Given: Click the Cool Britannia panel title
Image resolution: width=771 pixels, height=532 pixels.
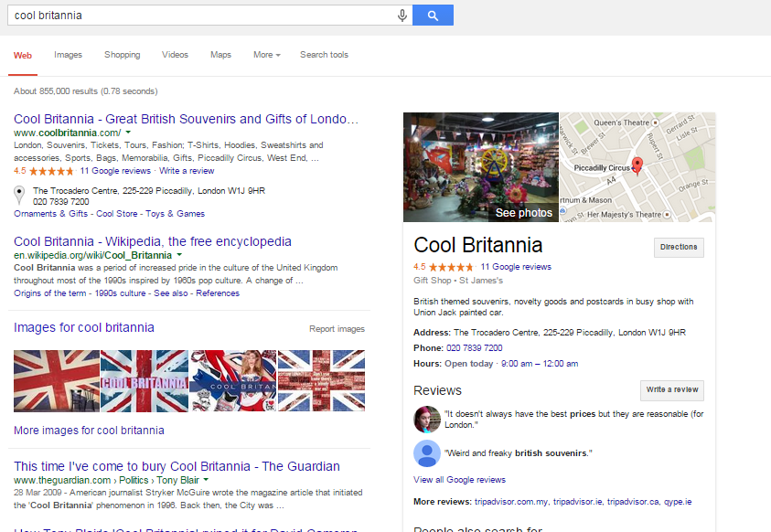Looking at the screenshot, I should (478, 245).
